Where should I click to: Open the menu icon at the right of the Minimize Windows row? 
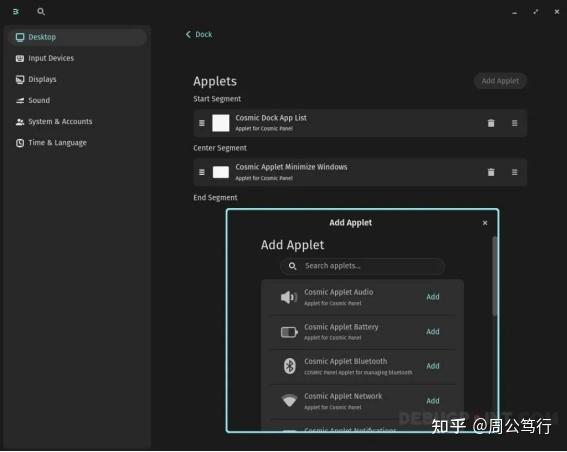tap(515, 172)
